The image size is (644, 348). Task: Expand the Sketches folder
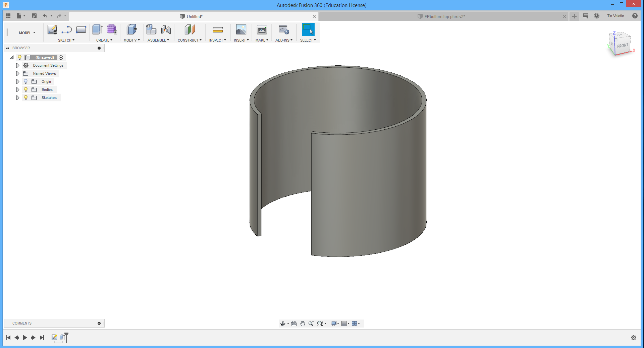coord(17,98)
